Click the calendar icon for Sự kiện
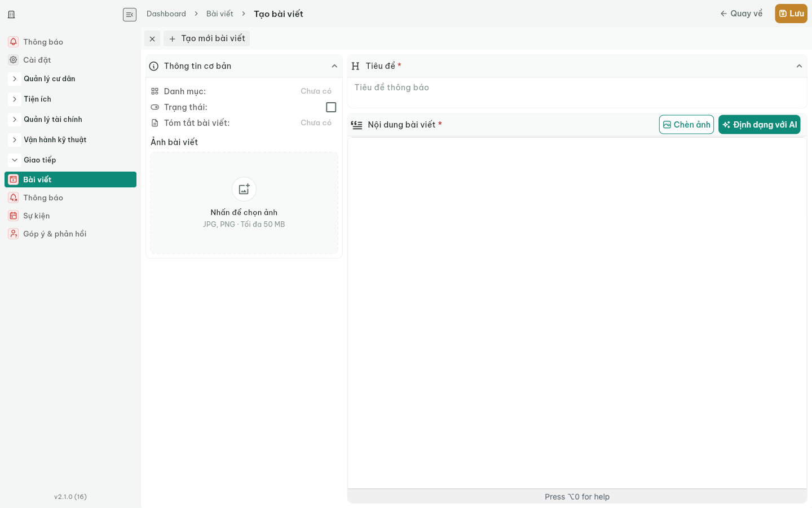 pos(14,216)
